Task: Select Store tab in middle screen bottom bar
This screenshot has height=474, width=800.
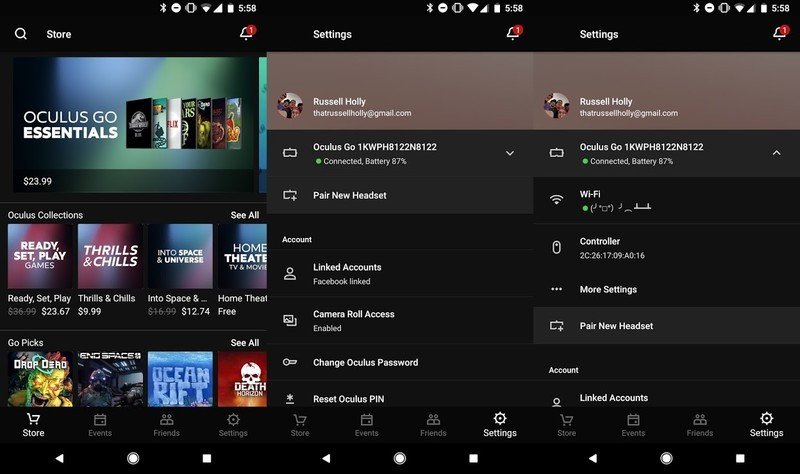Action: [300, 425]
